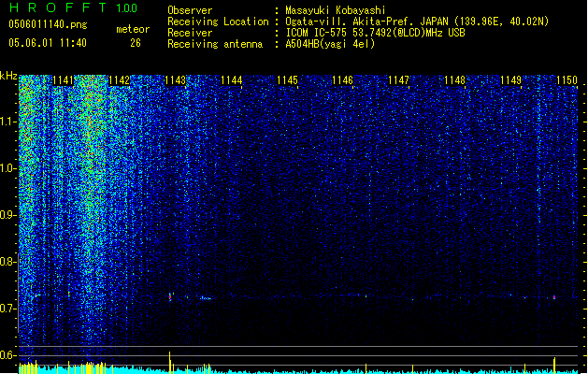Click the 1150 time marker
The image size is (588, 374).
point(566,80)
